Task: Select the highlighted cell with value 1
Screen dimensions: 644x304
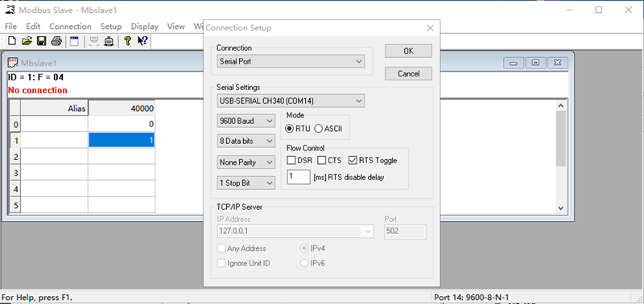Action: pos(122,140)
